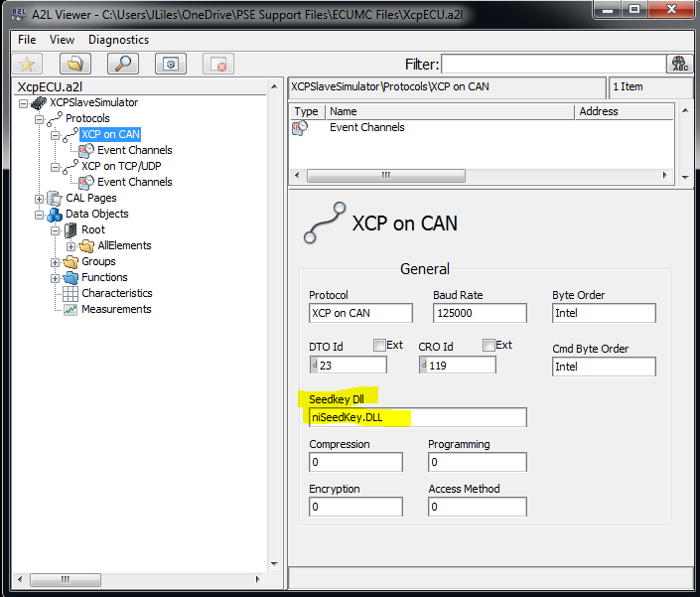Click in the Filter input field

coord(554,65)
